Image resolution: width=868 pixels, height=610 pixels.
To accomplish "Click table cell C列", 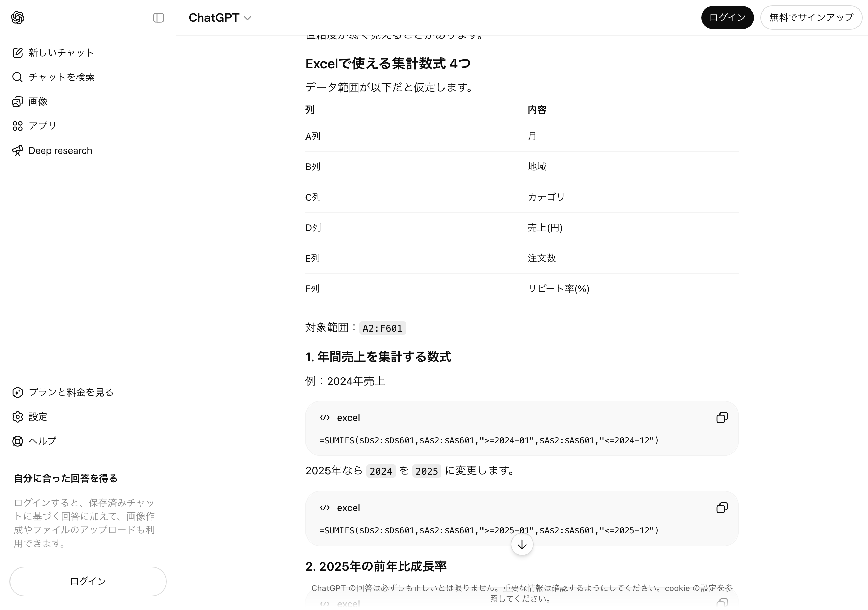I will click(313, 197).
